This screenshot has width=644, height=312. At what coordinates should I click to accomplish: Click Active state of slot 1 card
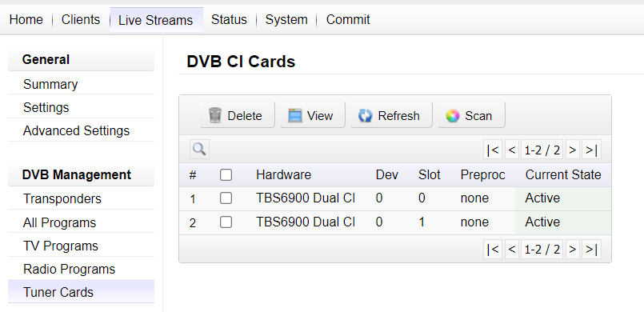coord(542,222)
